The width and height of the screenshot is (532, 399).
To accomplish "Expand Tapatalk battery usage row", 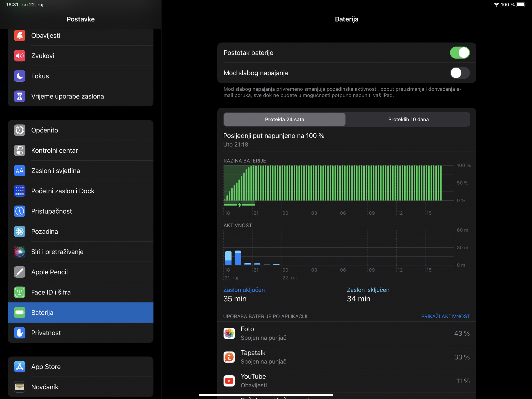I will pos(346,357).
